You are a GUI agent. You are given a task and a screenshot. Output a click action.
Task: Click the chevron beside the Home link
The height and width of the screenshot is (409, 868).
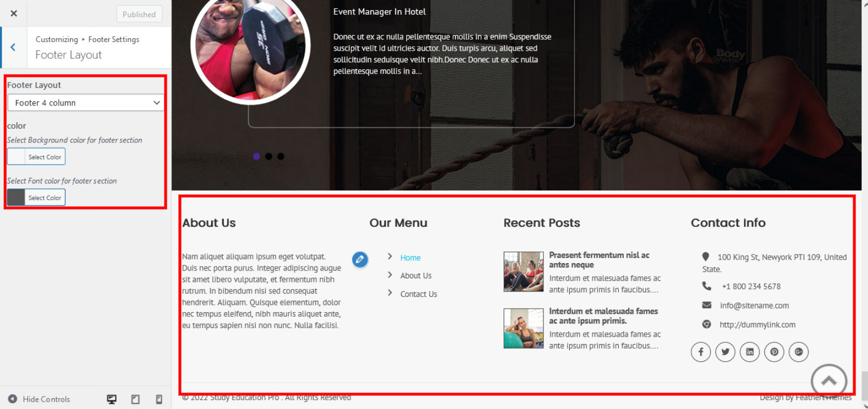[390, 257]
